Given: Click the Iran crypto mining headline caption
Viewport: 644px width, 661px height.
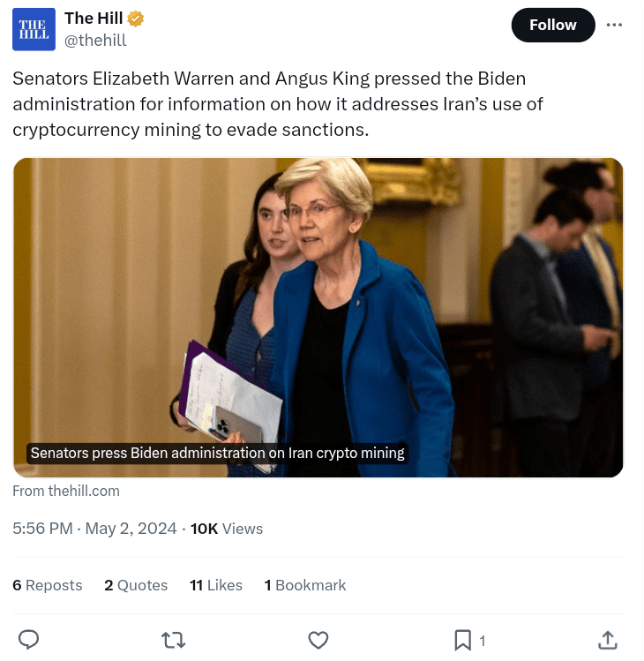Looking at the screenshot, I should click(x=217, y=453).
